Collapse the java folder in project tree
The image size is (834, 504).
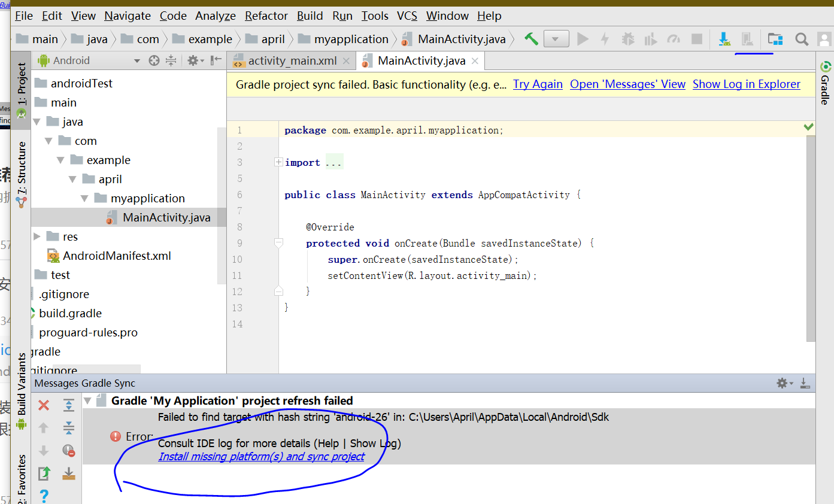[x=37, y=122]
